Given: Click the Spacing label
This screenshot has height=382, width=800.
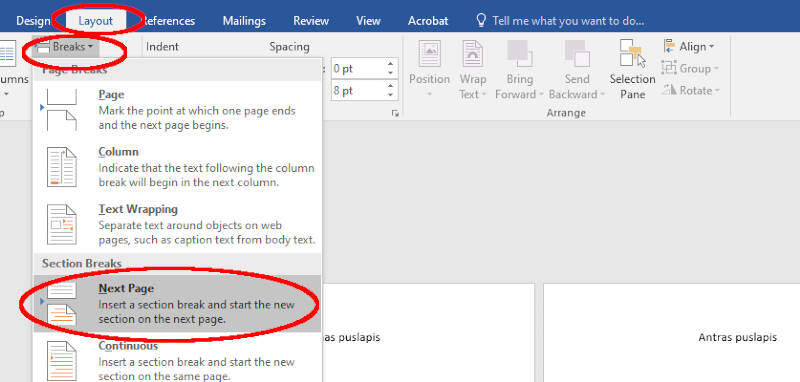Looking at the screenshot, I should 289,47.
